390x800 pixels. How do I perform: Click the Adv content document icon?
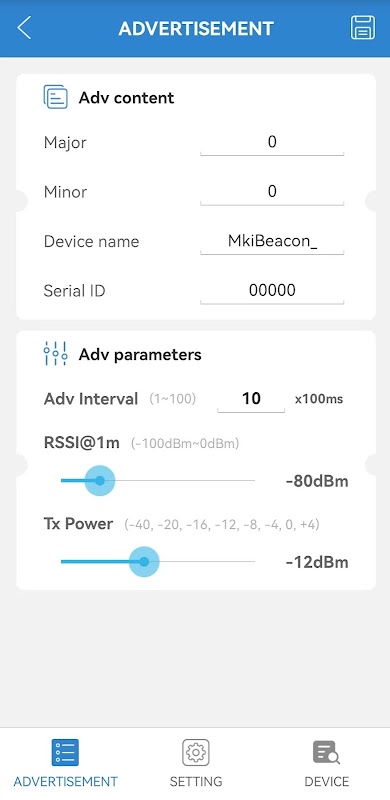coord(56,97)
